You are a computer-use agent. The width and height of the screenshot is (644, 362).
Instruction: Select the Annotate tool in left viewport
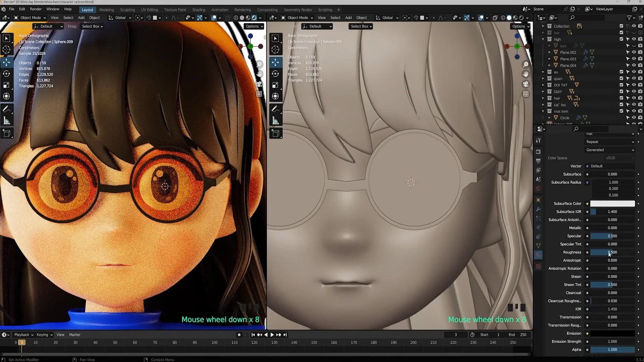(6, 109)
